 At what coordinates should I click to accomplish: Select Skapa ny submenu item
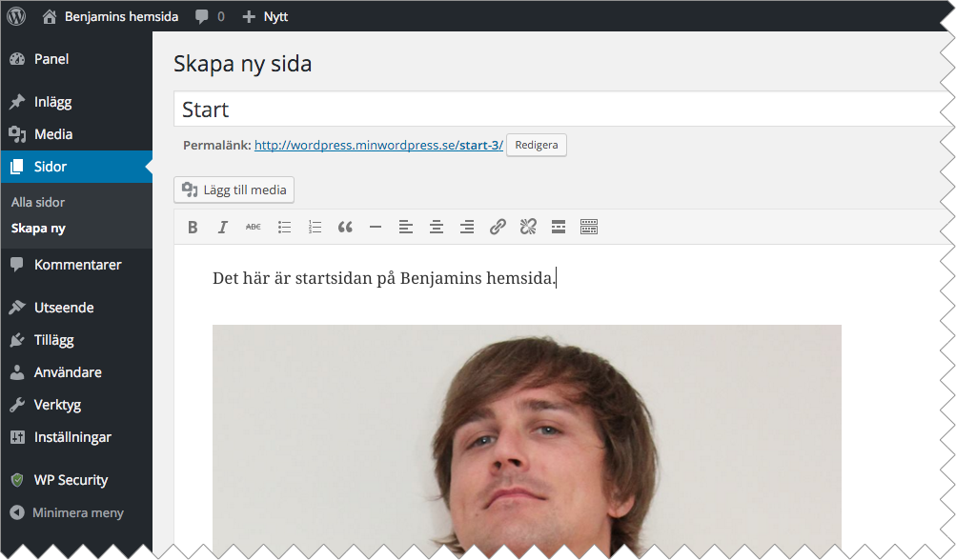coord(38,229)
